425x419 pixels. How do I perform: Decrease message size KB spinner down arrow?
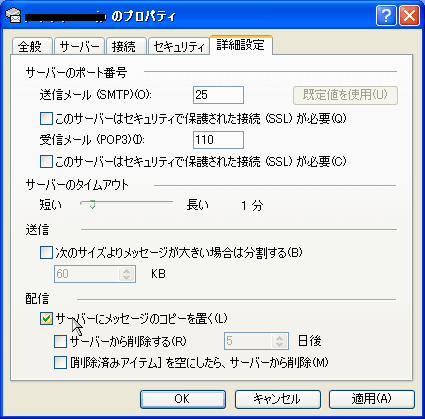pos(126,277)
